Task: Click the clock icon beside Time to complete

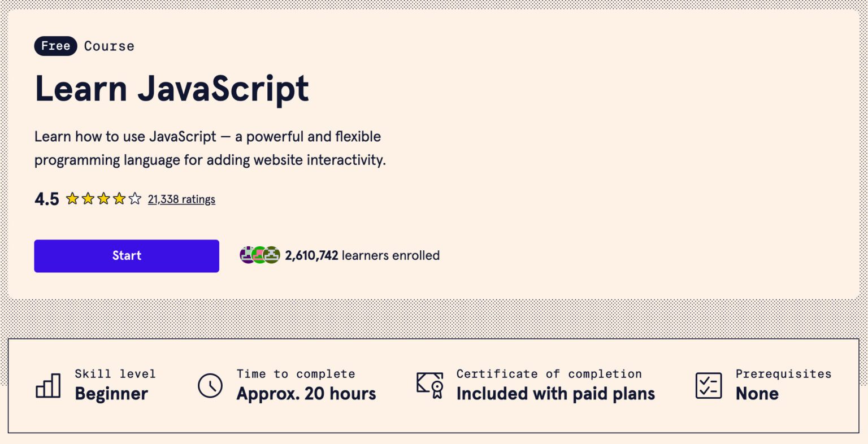Action: [x=210, y=385]
